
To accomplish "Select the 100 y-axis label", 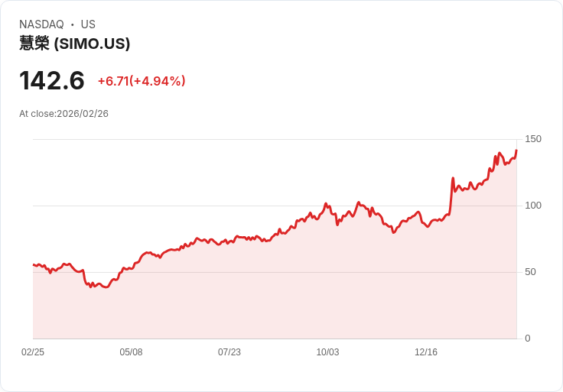I will (533, 206).
